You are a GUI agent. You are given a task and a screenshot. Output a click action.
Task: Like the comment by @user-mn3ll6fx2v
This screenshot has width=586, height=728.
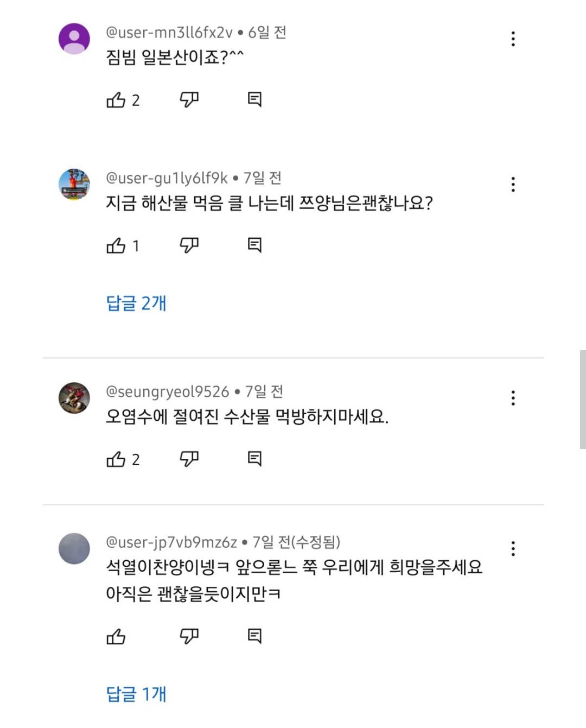coord(116,100)
